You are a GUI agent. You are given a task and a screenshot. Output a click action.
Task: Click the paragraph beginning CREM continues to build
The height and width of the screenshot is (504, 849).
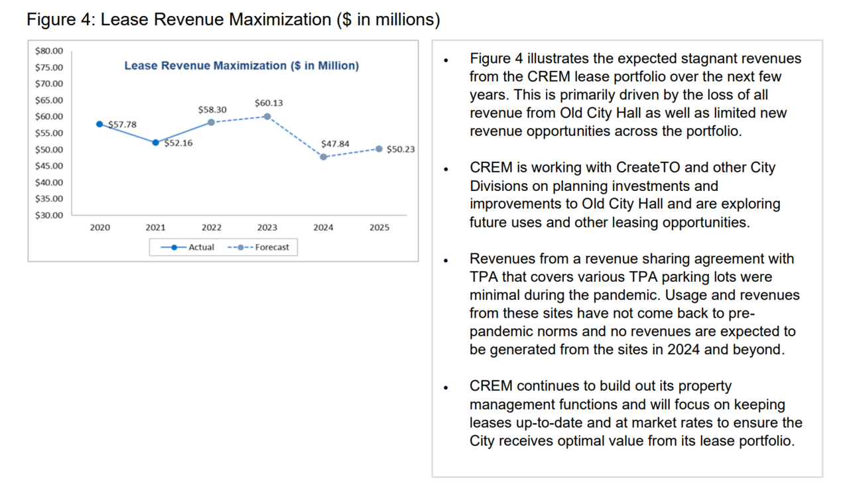(x=635, y=413)
